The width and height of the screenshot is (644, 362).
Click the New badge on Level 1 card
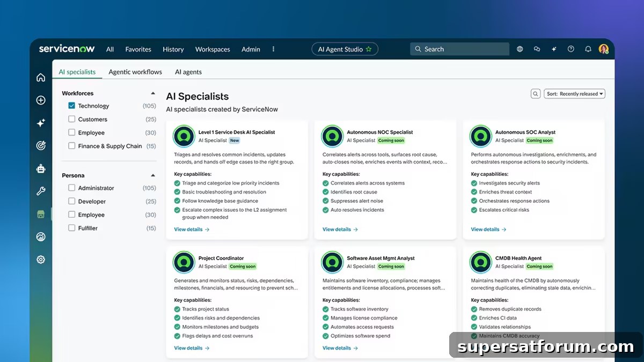point(235,141)
